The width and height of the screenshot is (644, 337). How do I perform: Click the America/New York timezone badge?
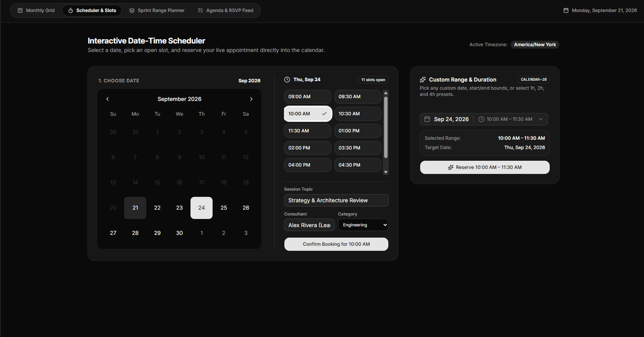coord(535,45)
